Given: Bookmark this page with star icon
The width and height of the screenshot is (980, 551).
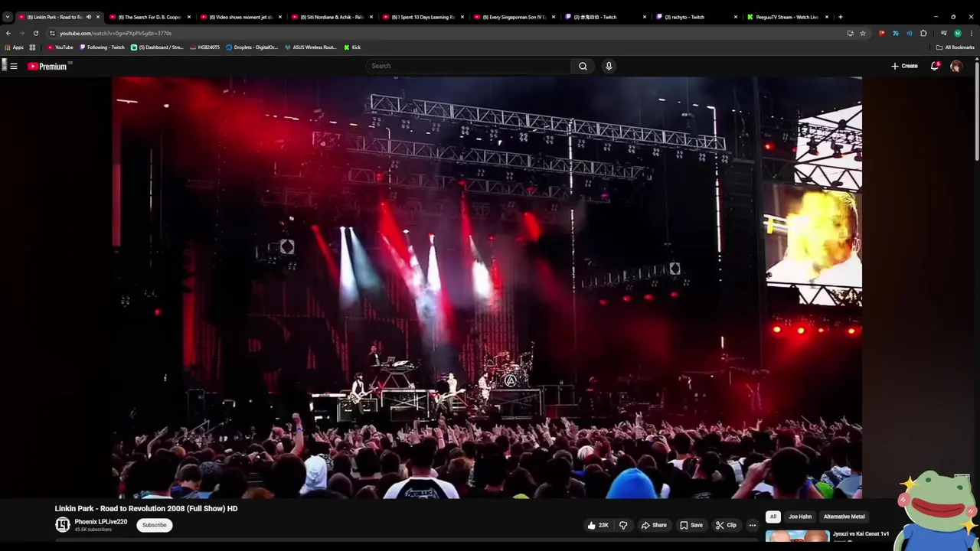Looking at the screenshot, I should (x=863, y=33).
